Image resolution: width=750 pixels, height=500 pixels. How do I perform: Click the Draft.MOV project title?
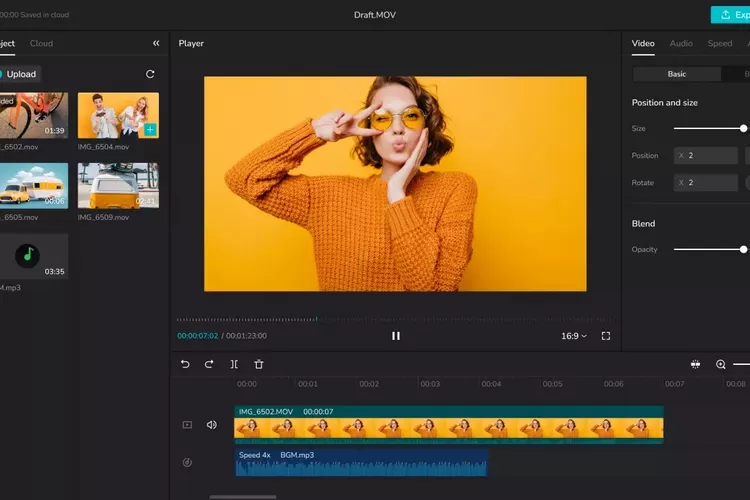click(375, 15)
